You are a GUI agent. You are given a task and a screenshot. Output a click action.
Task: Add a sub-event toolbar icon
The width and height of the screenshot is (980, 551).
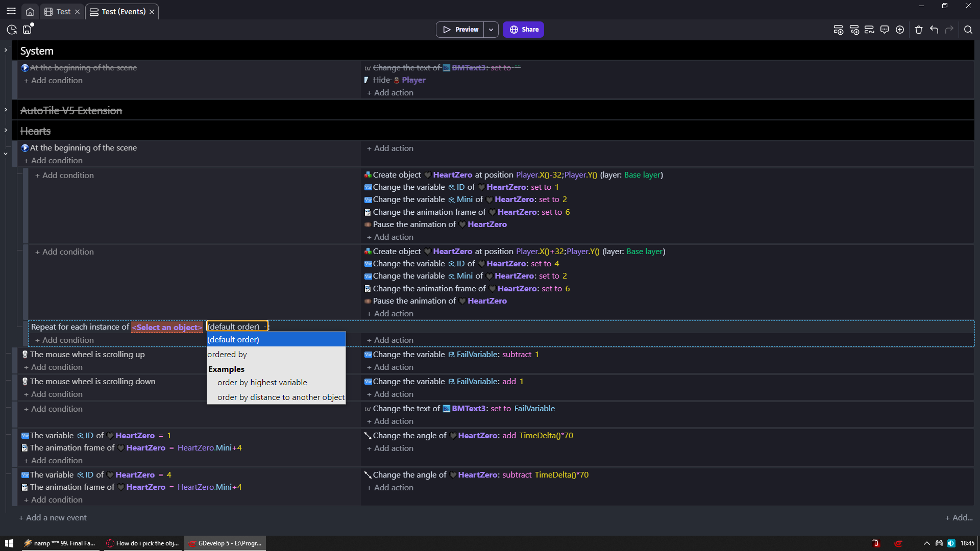[854, 30]
